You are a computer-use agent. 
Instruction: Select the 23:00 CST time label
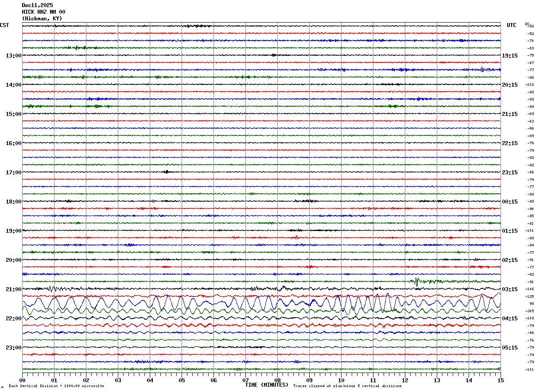pyautogui.click(x=13, y=348)
